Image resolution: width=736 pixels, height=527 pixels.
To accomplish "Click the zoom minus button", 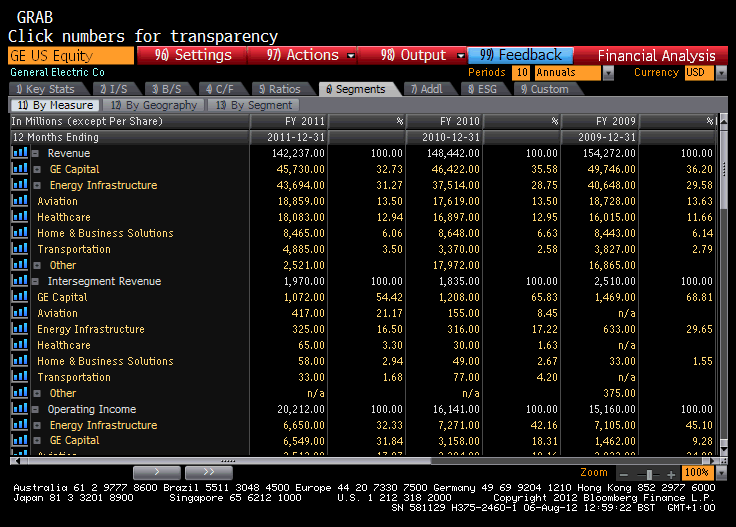I will tap(624, 474).
